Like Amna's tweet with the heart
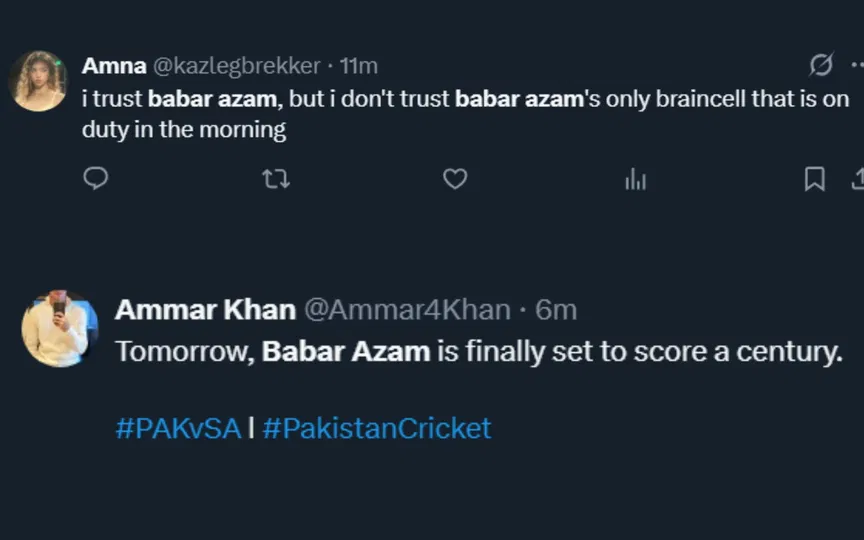This screenshot has height=540, width=864. click(x=455, y=179)
